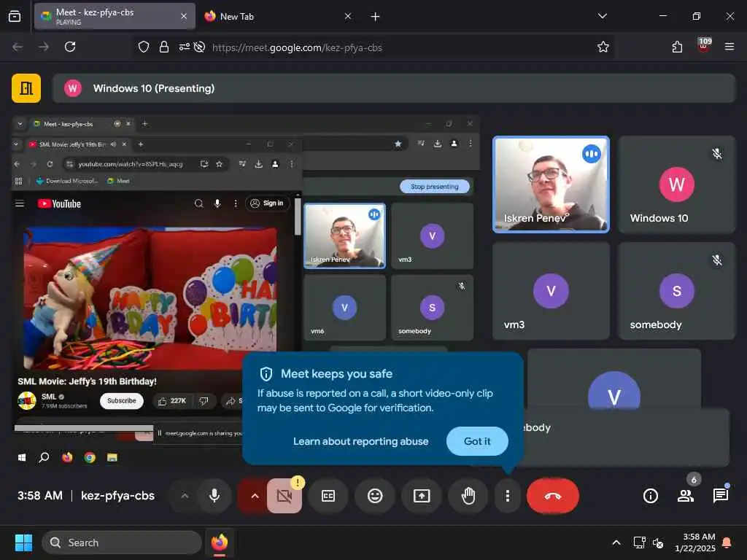Click the autoplay blocked icon

coord(200,47)
